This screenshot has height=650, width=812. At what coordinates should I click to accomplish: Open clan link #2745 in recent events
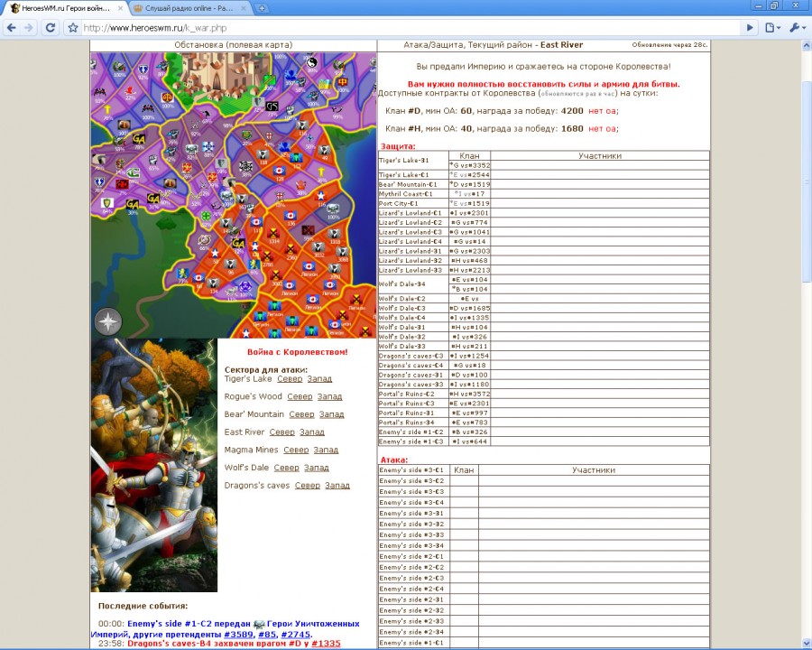pos(296,634)
